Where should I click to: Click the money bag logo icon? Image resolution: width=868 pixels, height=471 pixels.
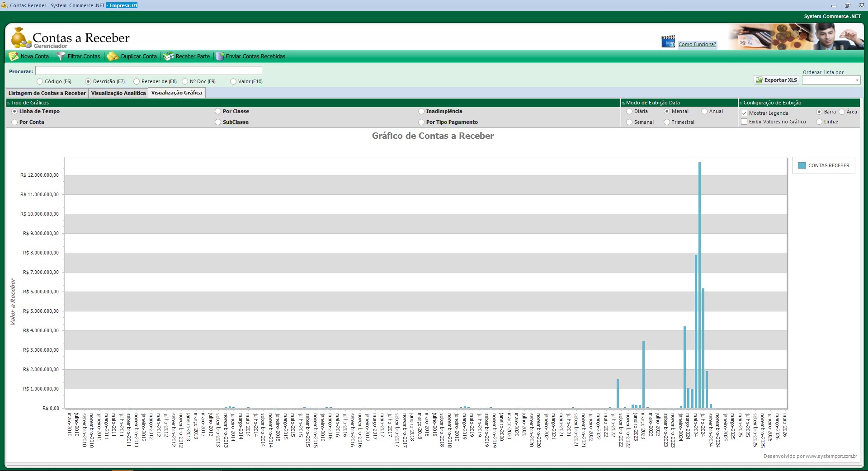19,38
